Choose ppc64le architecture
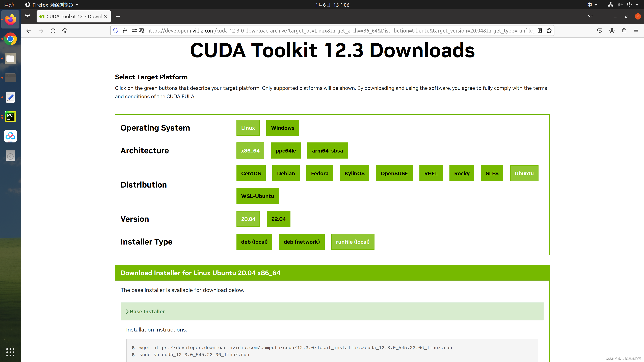This screenshot has height=362, width=644. click(286, 151)
